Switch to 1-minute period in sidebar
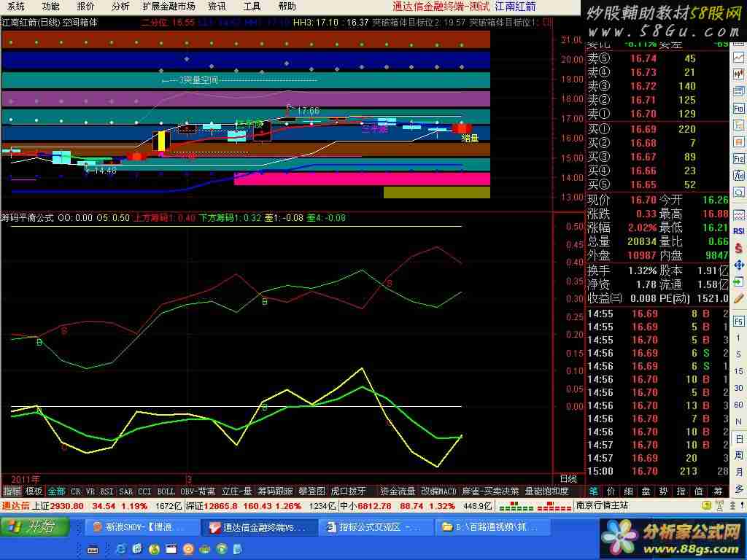 point(739,338)
